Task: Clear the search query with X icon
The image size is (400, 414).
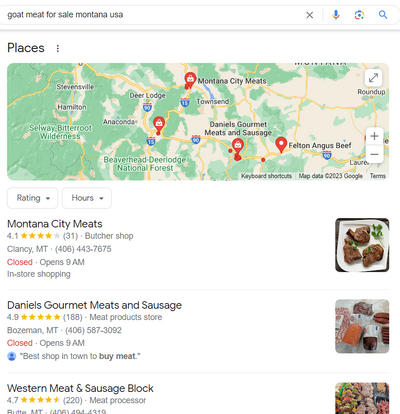Action: [309, 15]
